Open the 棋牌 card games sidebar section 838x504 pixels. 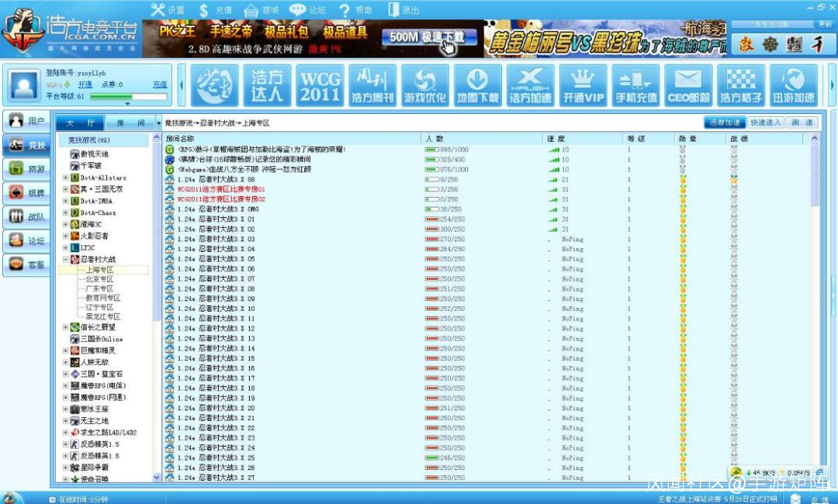[26, 193]
